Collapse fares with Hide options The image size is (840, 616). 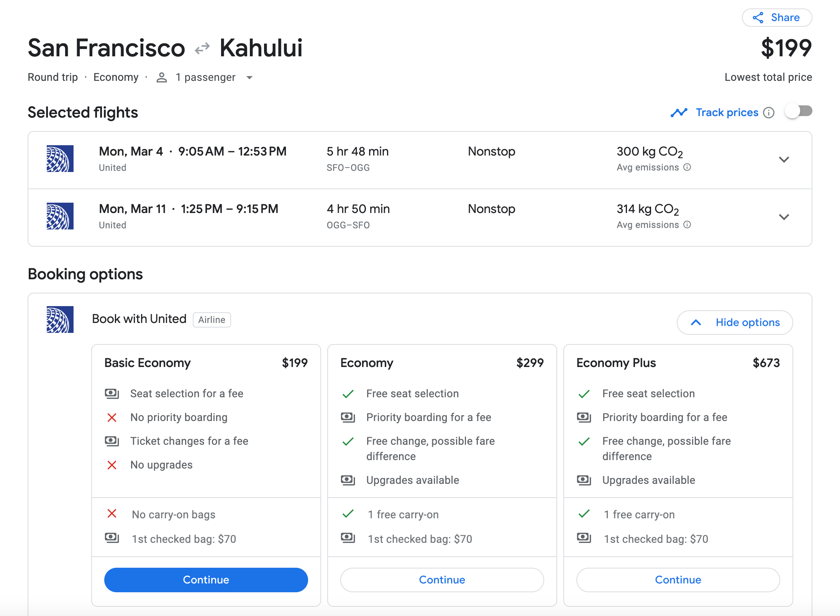coord(735,322)
